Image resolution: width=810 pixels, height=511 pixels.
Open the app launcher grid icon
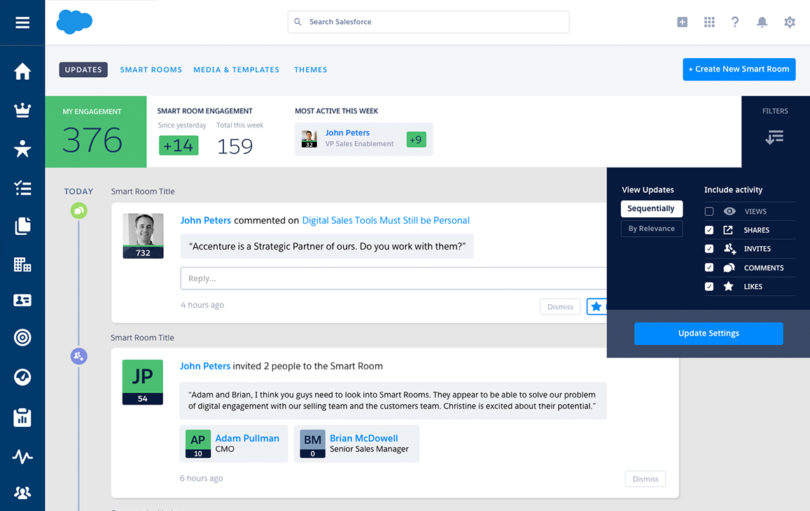point(709,22)
